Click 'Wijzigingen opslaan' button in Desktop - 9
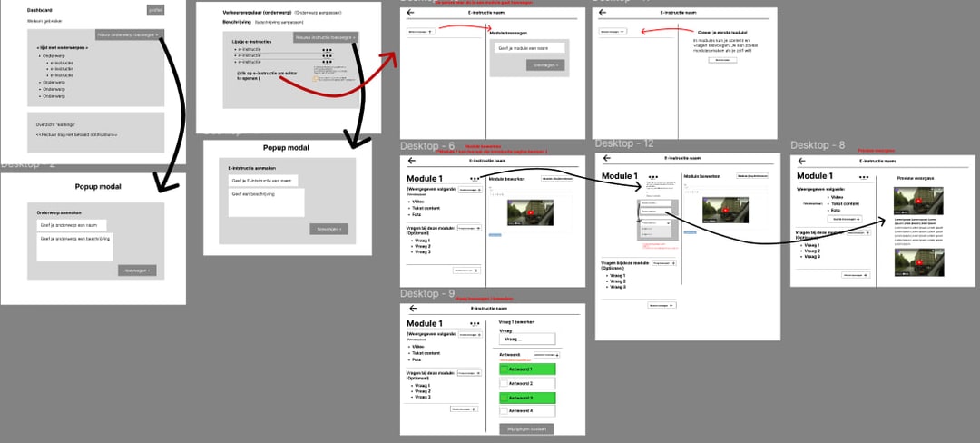Viewport: 980px width, 443px height. (x=526, y=429)
